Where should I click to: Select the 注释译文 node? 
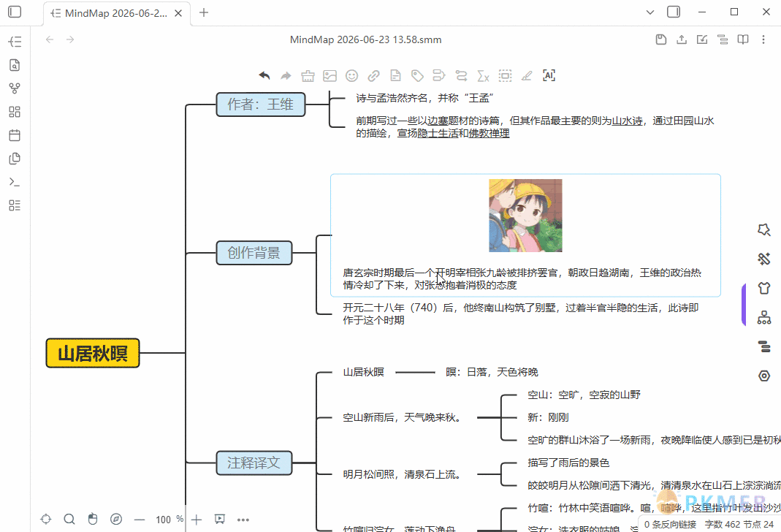[254, 463]
